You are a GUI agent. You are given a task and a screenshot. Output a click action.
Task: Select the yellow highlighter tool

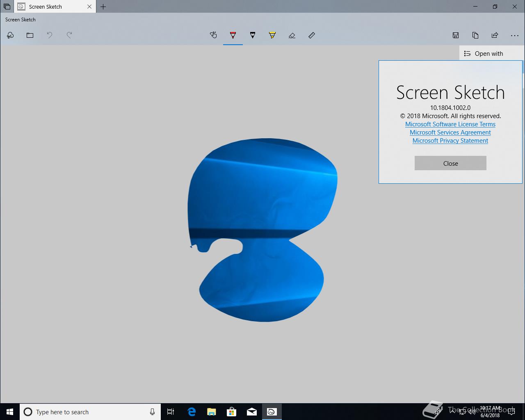point(272,35)
